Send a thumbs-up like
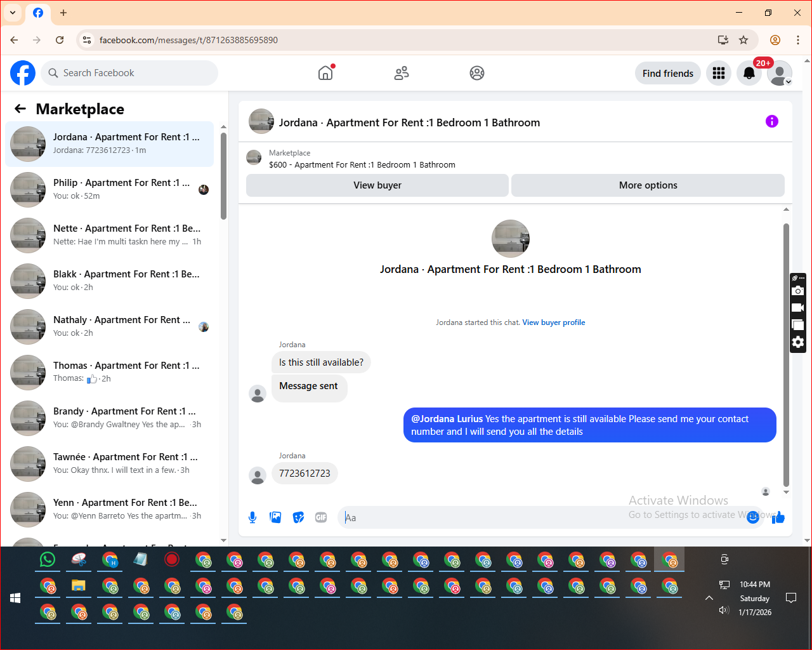The image size is (812, 650). click(x=778, y=517)
